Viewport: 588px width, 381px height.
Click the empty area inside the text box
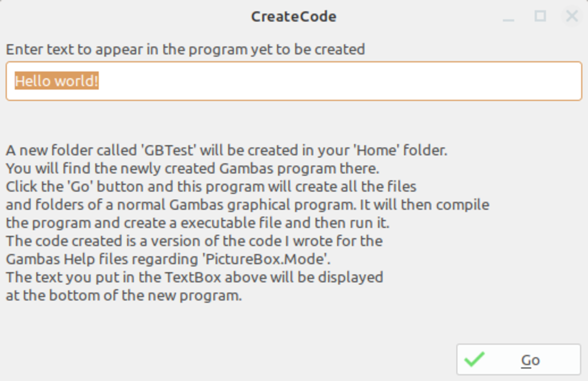click(x=340, y=81)
